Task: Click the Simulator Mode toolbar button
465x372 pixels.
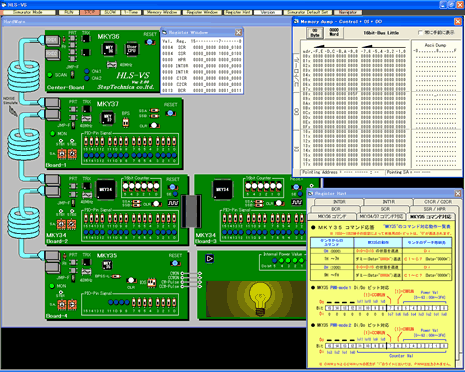Action: click(28, 12)
